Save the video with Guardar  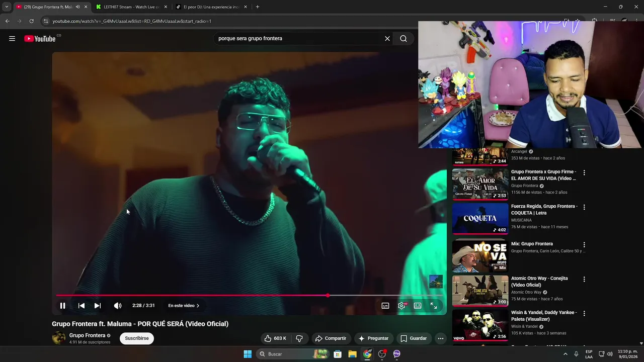tap(414, 338)
